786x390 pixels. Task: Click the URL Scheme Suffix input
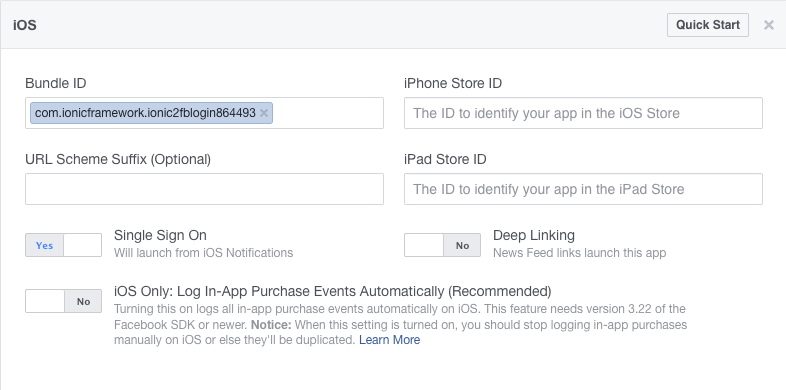coord(205,189)
